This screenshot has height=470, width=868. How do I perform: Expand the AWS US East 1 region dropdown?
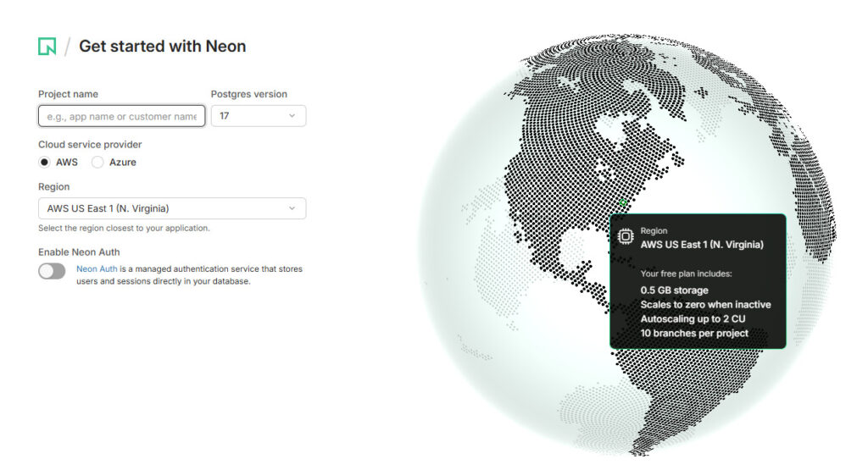tap(172, 208)
